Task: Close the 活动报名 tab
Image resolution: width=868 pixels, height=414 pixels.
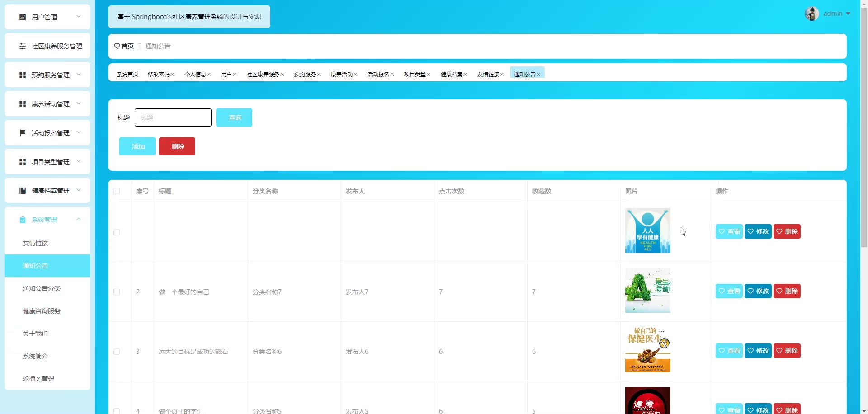Action: coord(392,75)
